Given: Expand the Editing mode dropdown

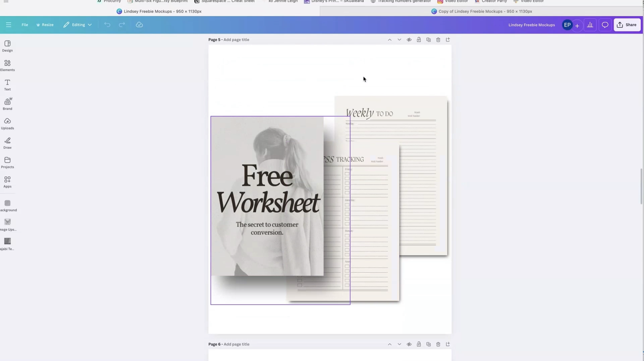Looking at the screenshot, I should [78, 25].
